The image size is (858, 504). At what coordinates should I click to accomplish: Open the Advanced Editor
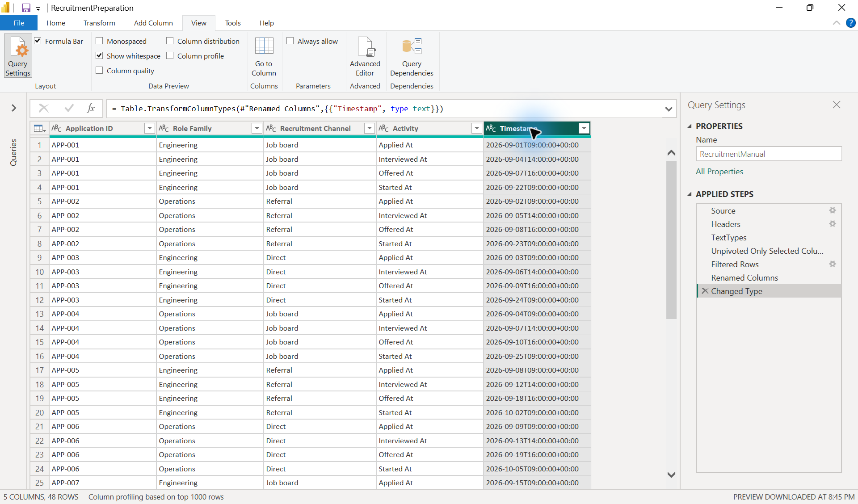point(365,56)
